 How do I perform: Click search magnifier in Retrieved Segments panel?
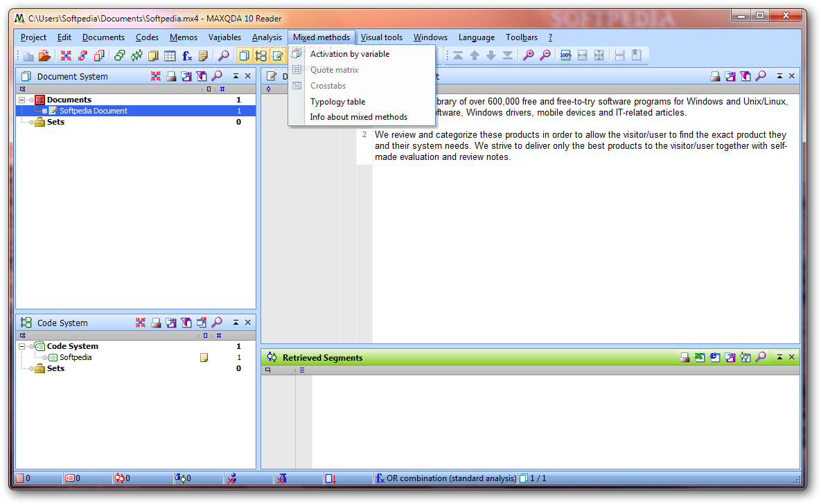[x=761, y=357]
